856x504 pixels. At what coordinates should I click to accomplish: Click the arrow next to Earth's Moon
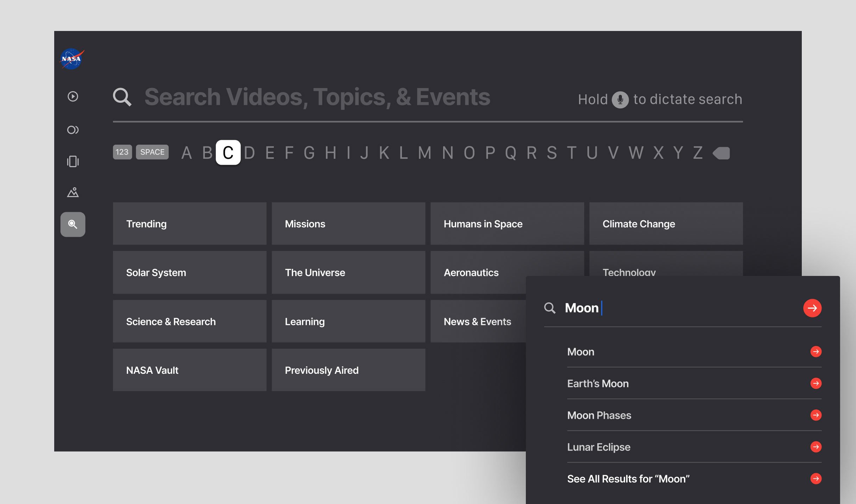tap(816, 383)
